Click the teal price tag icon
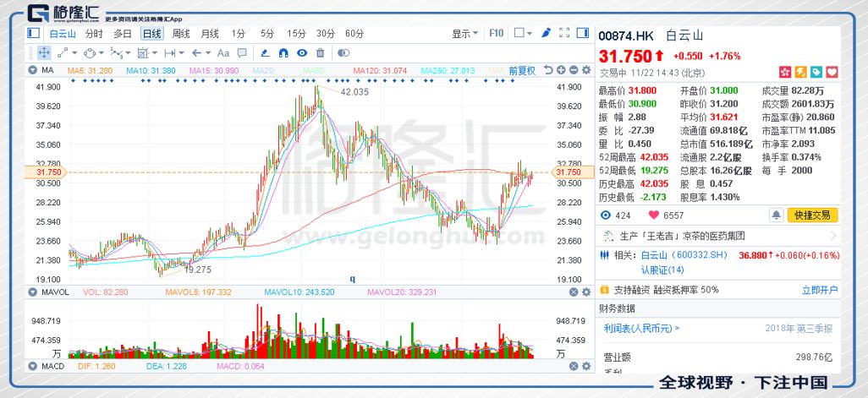The image size is (868, 398). [x=816, y=72]
